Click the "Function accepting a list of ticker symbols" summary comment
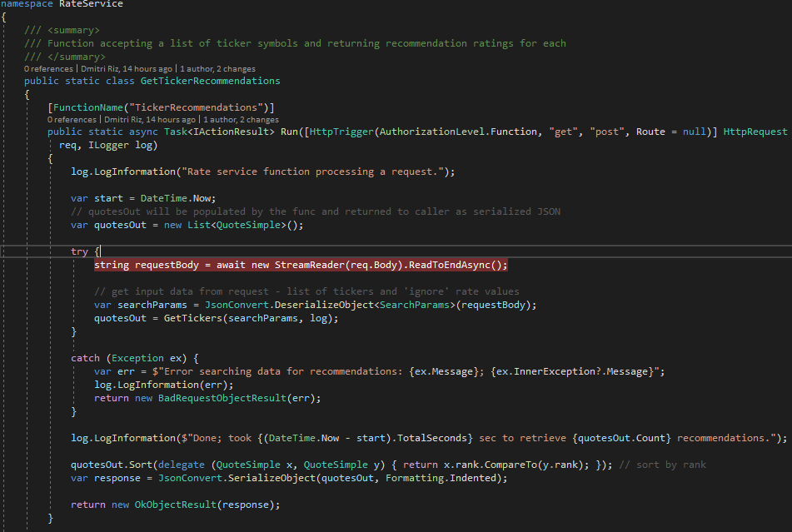This screenshot has height=532, width=792. coord(295,44)
